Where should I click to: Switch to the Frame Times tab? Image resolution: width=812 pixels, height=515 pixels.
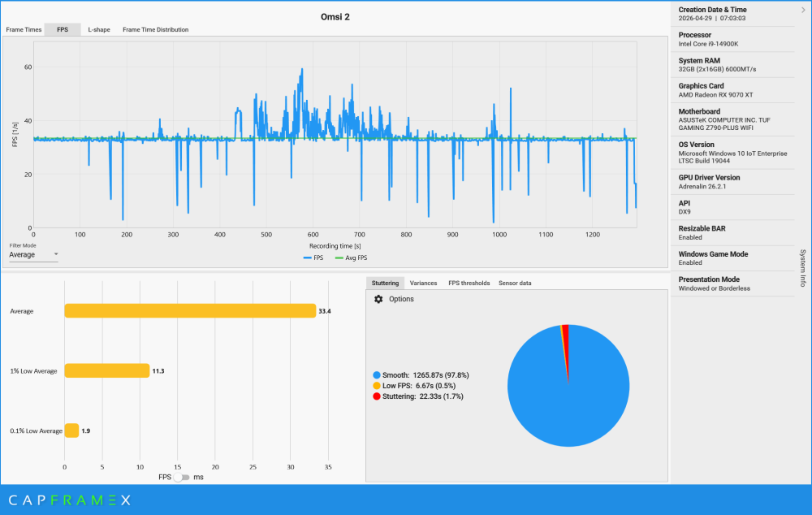[24, 29]
